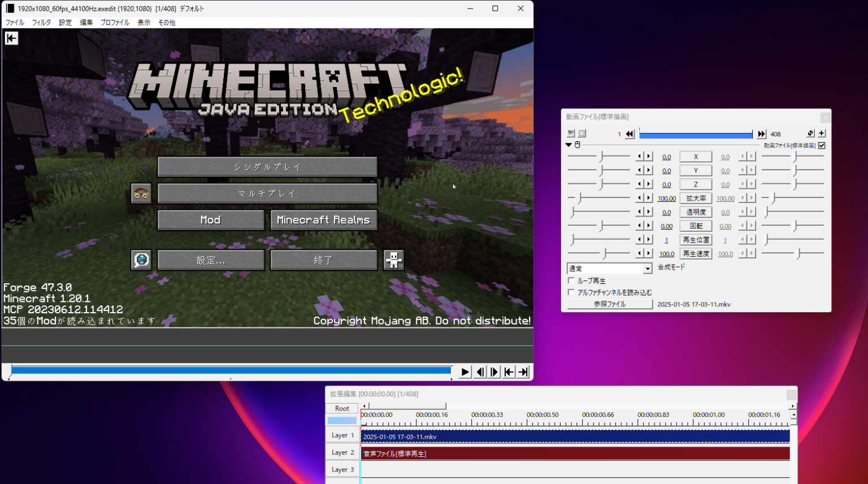Collapse the settings using the black triangle expander
868x484 pixels.
pos(568,145)
